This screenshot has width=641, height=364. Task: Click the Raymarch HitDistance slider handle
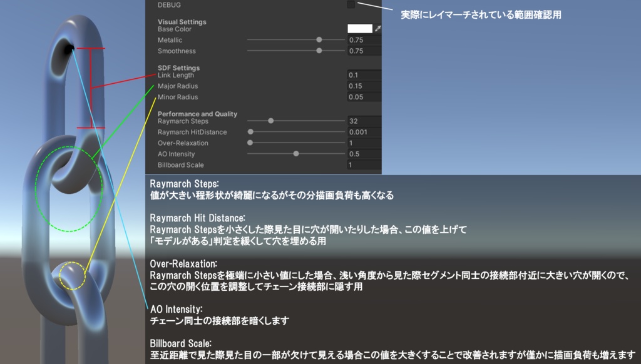[x=250, y=131]
